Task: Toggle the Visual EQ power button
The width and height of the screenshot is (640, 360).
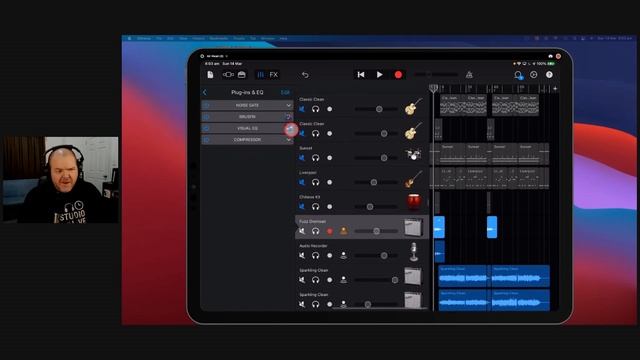Action: [x=206, y=128]
